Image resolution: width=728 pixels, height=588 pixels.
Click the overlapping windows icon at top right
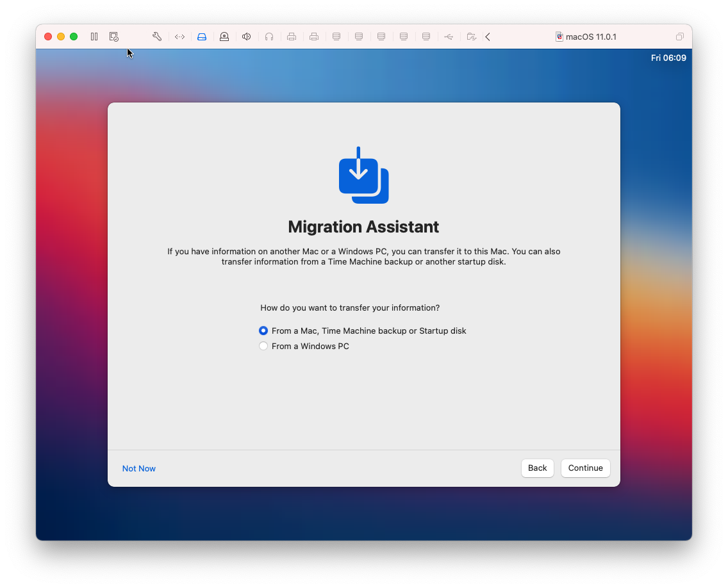[x=680, y=37]
